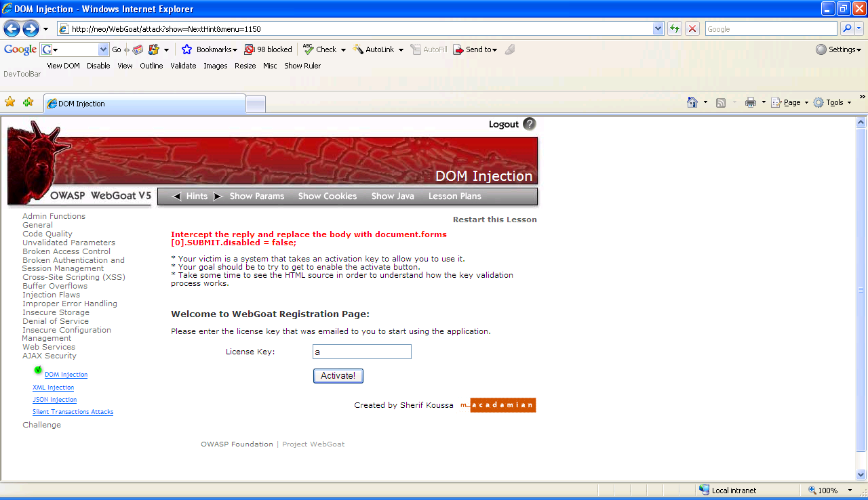Viewport: 868px width, 500px height.
Task: Click the vertical page scrollbar
Action: point(861,291)
